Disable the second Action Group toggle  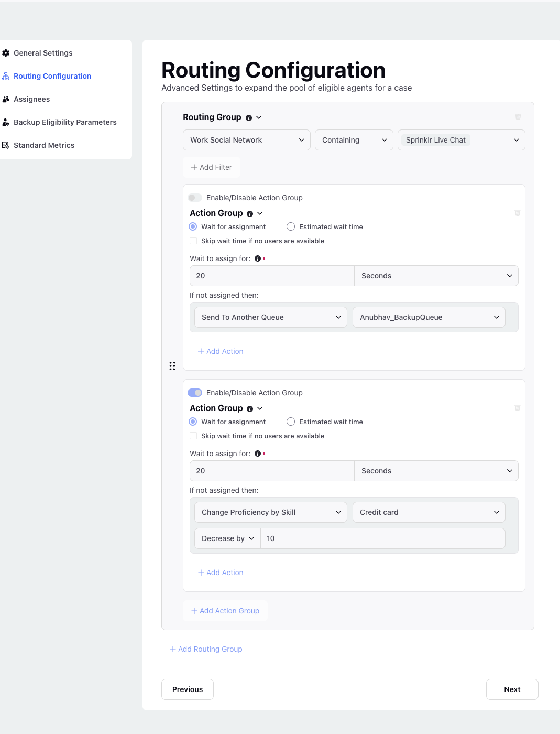coord(195,393)
